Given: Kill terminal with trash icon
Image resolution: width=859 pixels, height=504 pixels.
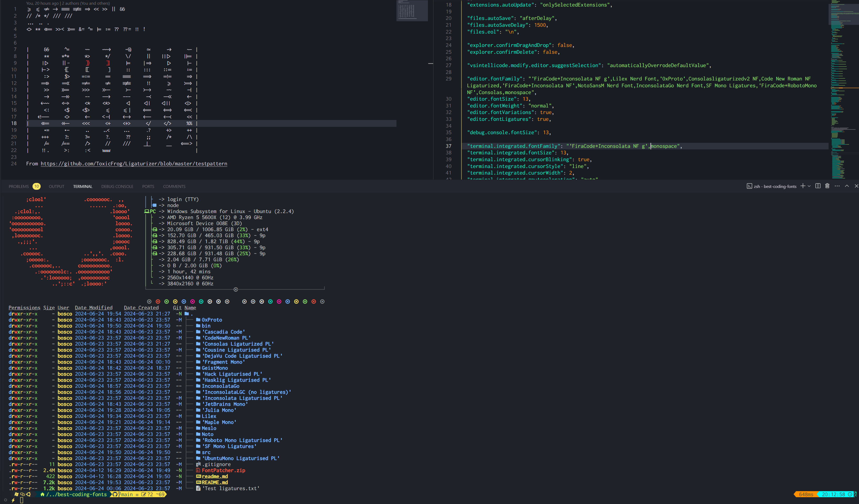Looking at the screenshot, I should tap(827, 186).
